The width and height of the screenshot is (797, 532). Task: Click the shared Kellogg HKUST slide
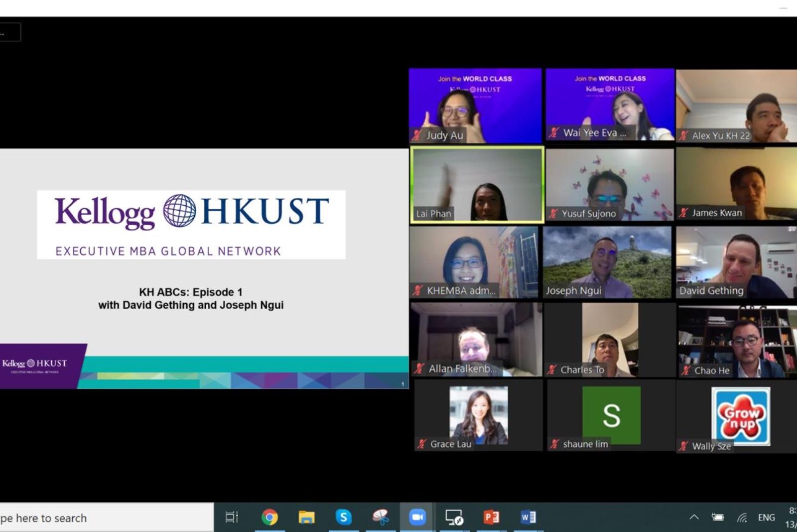(x=204, y=268)
